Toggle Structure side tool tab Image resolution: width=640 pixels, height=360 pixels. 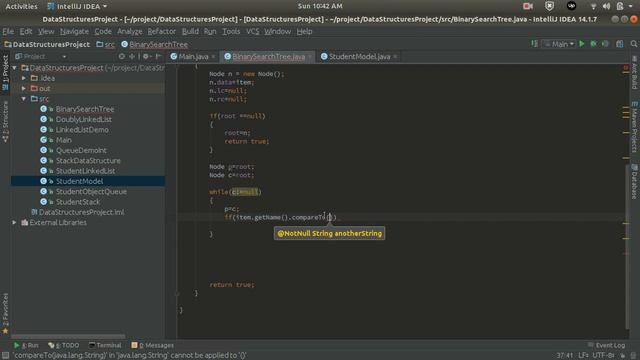[x=5, y=122]
